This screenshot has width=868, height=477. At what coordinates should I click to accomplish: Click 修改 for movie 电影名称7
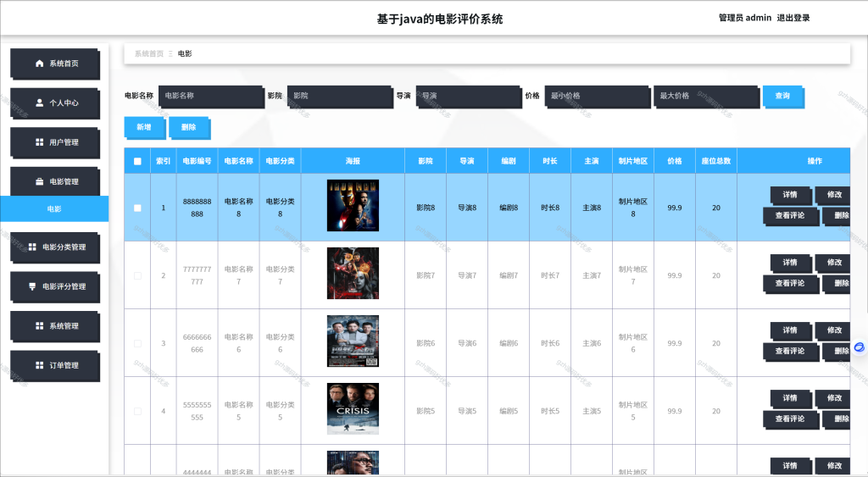833,263
